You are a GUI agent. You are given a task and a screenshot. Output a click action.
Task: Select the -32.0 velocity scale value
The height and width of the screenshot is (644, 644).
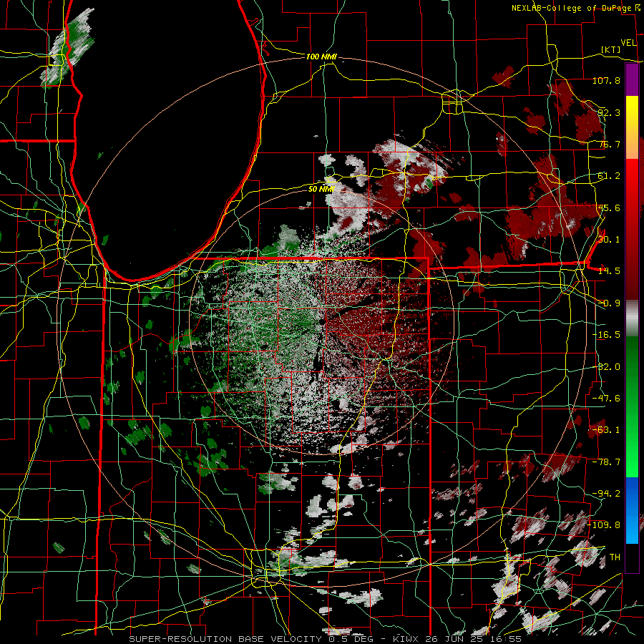coord(606,367)
